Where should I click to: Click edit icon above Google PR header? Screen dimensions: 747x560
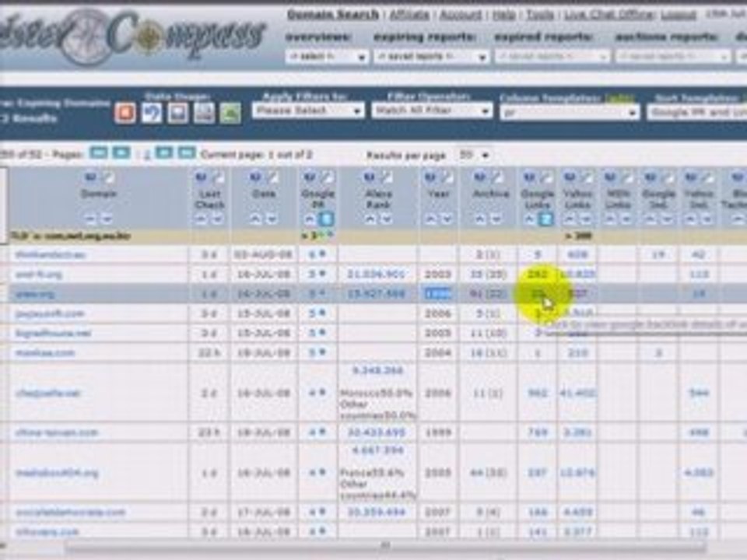pyautogui.click(x=328, y=177)
